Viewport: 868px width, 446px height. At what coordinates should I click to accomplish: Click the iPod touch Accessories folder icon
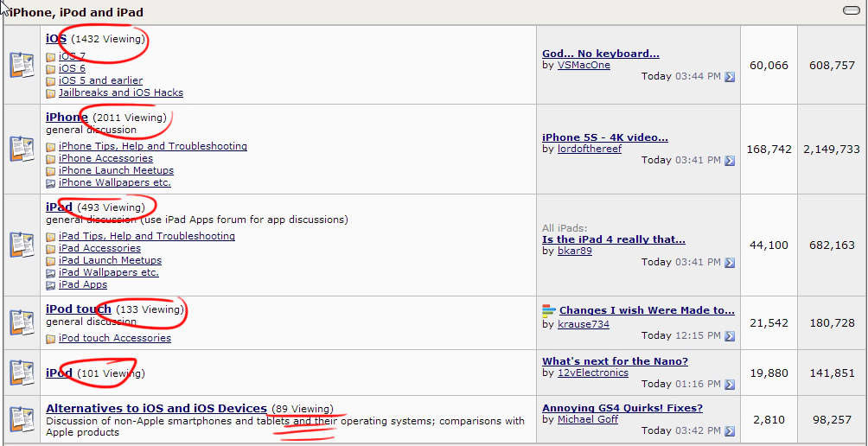pyautogui.click(x=50, y=339)
